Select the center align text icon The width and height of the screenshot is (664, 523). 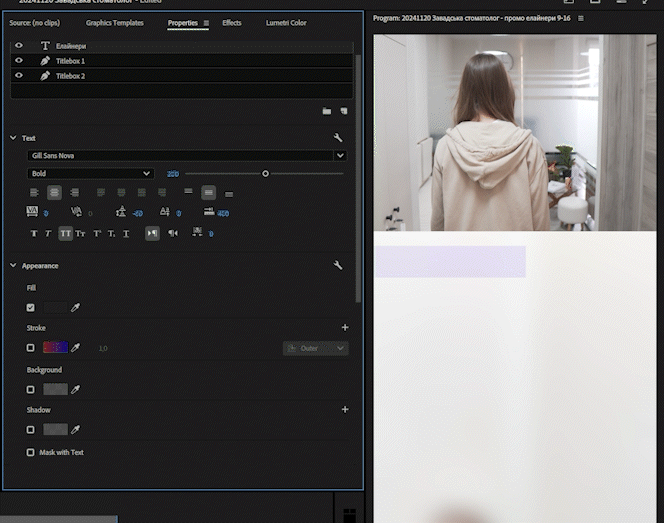54,193
